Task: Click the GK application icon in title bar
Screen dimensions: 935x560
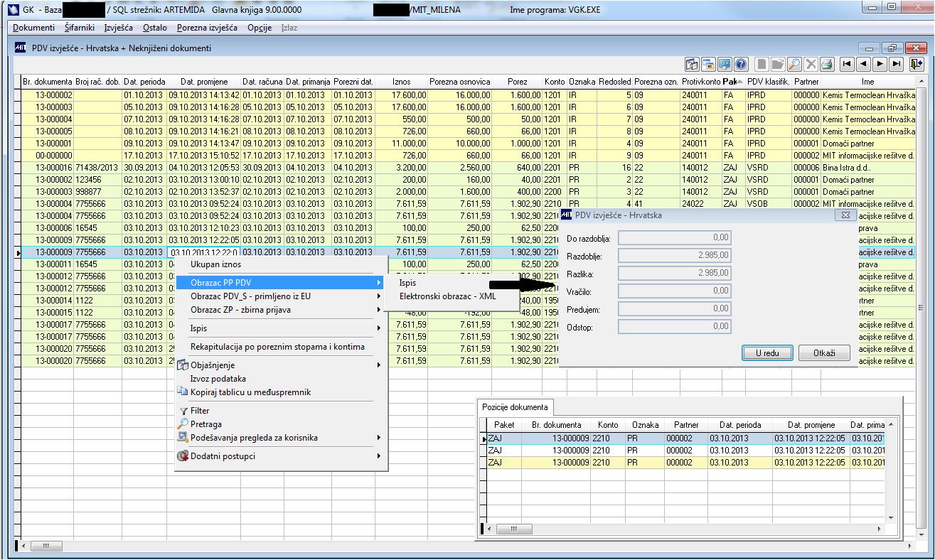Action: pyautogui.click(x=12, y=9)
